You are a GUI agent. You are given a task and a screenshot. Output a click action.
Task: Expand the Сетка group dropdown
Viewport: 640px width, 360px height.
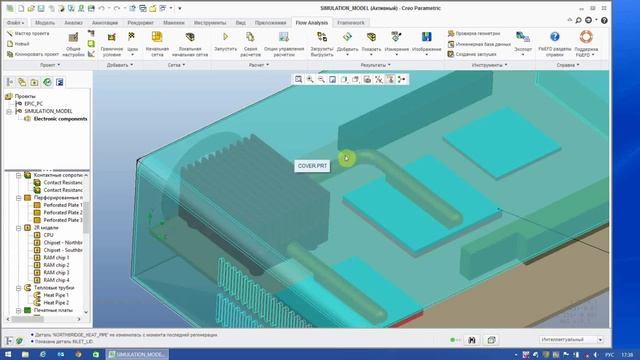(x=176, y=65)
